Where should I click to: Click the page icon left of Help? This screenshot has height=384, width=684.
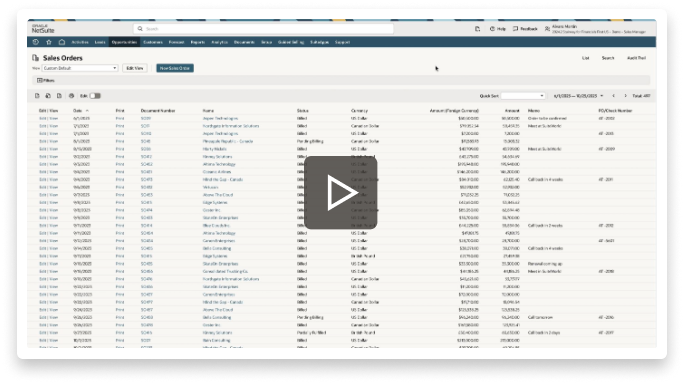[x=477, y=29]
